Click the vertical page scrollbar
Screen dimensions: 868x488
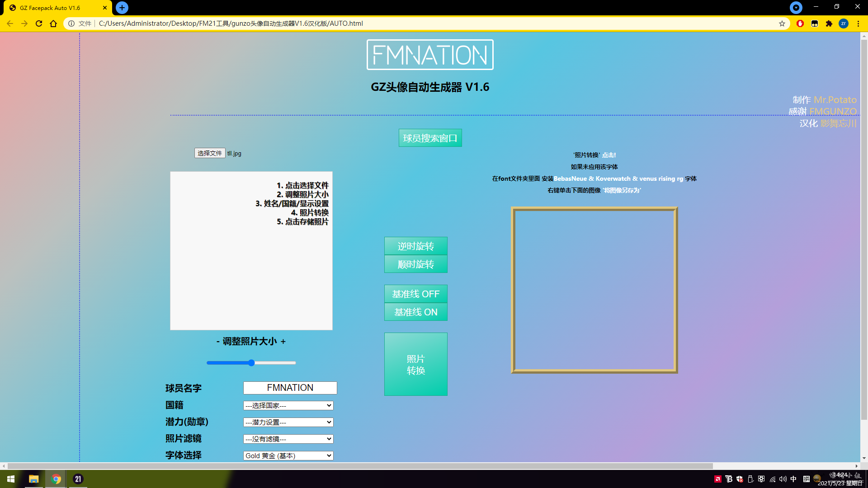pos(864,230)
